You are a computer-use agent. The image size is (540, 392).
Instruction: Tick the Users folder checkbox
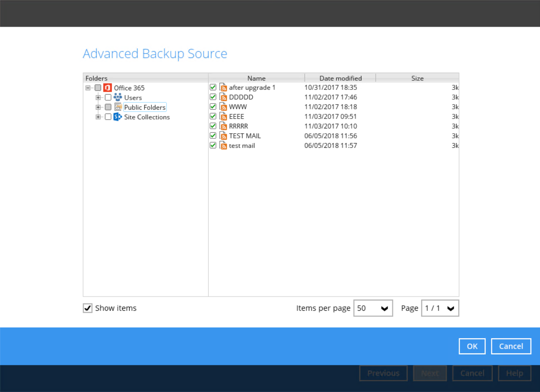pyautogui.click(x=108, y=98)
